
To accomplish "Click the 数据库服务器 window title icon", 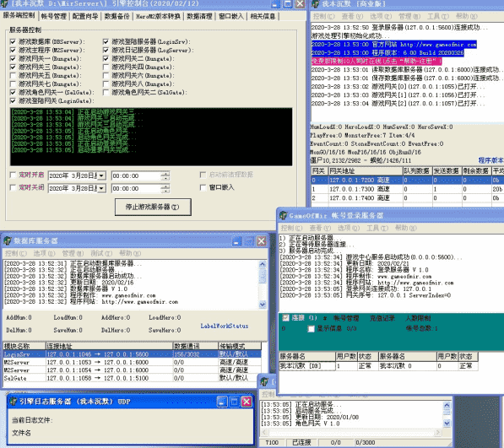I will coord(8,240).
